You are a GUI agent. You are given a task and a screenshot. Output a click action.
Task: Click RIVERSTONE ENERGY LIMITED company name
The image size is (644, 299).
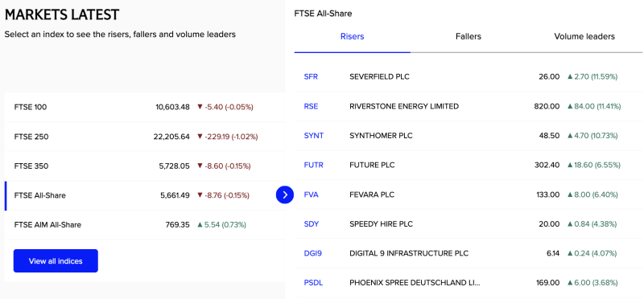pyautogui.click(x=404, y=106)
